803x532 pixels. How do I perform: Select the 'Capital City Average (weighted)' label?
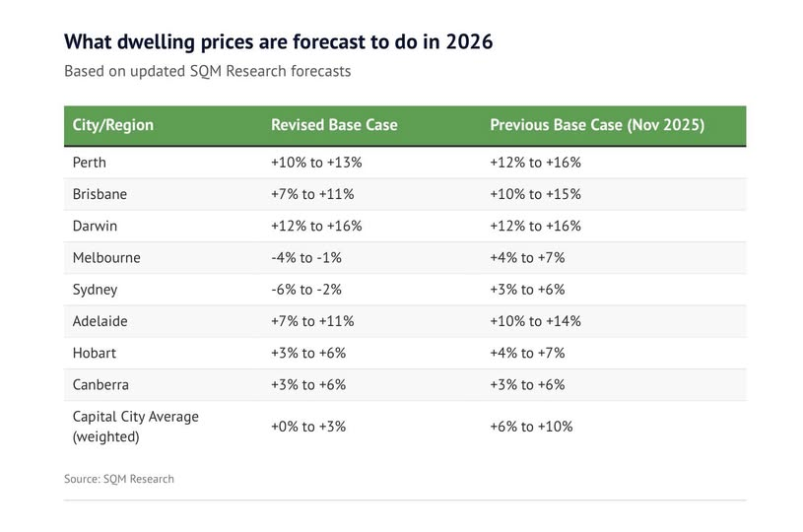[x=136, y=426]
